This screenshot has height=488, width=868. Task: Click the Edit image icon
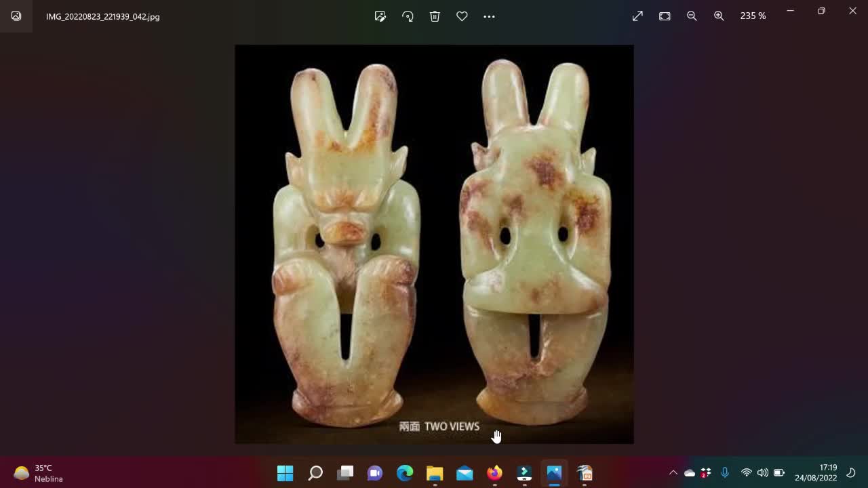tap(380, 16)
